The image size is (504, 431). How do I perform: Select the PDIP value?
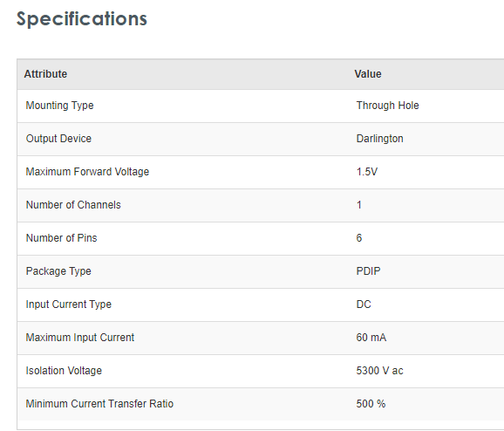point(368,271)
